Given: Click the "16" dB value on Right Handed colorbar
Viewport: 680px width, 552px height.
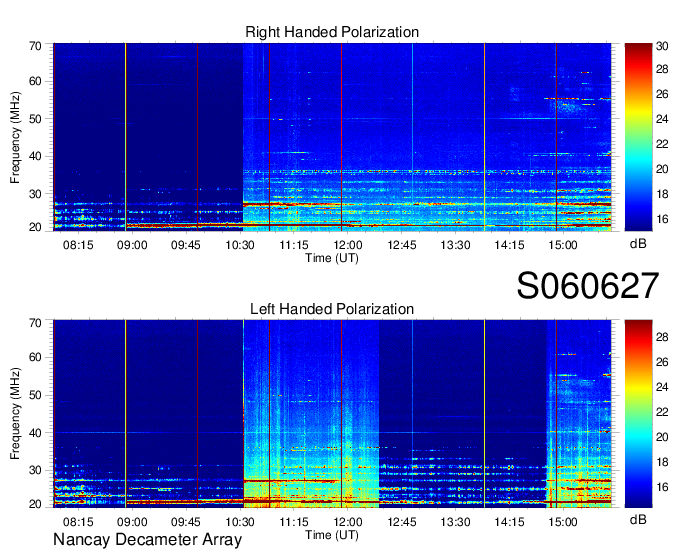Looking at the screenshot, I should coord(662,219).
